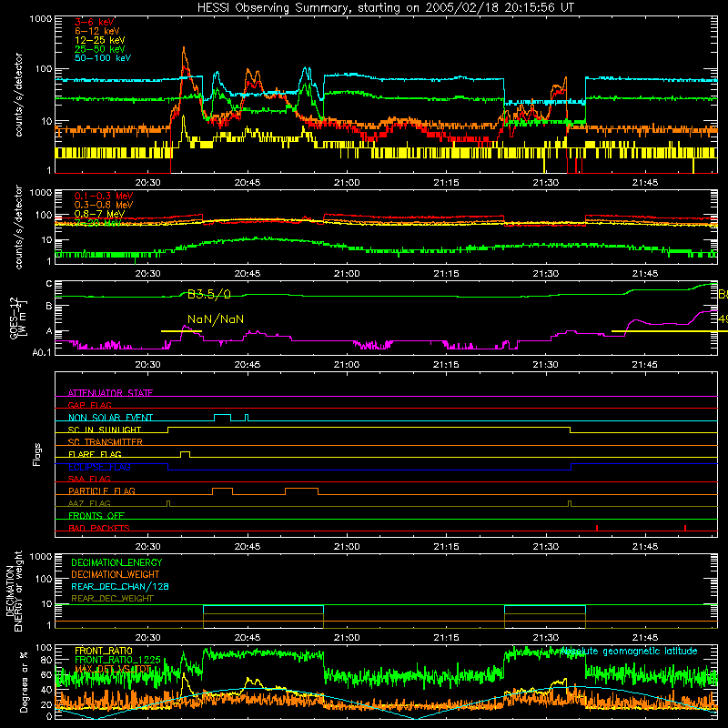This screenshot has width=728, height=728.
Task: Click the green FRONT_RATIO_1225 legend label
Action: pyautogui.click(x=117, y=660)
